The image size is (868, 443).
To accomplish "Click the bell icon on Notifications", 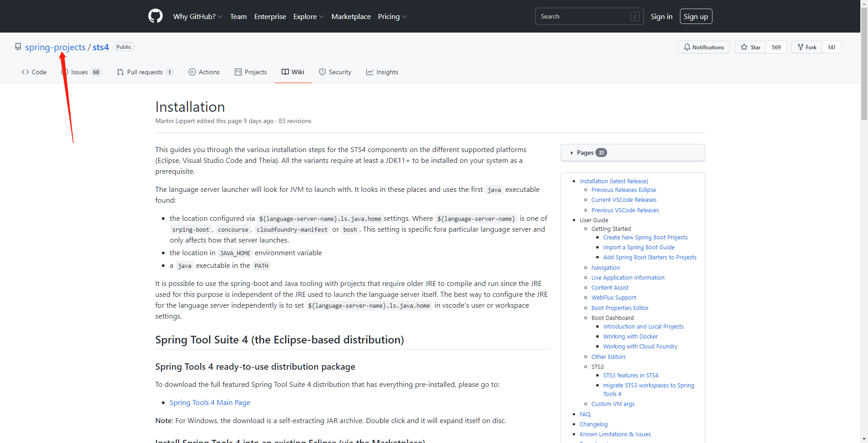I will pyautogui.click(x=687, y=47).
